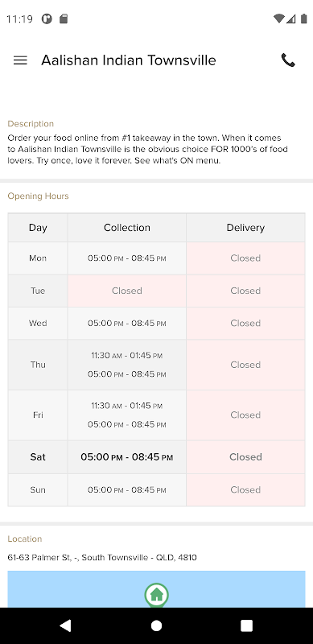Open the blue location map preview
This screenshot has height=644, width=313.
[x=156, y=589]
